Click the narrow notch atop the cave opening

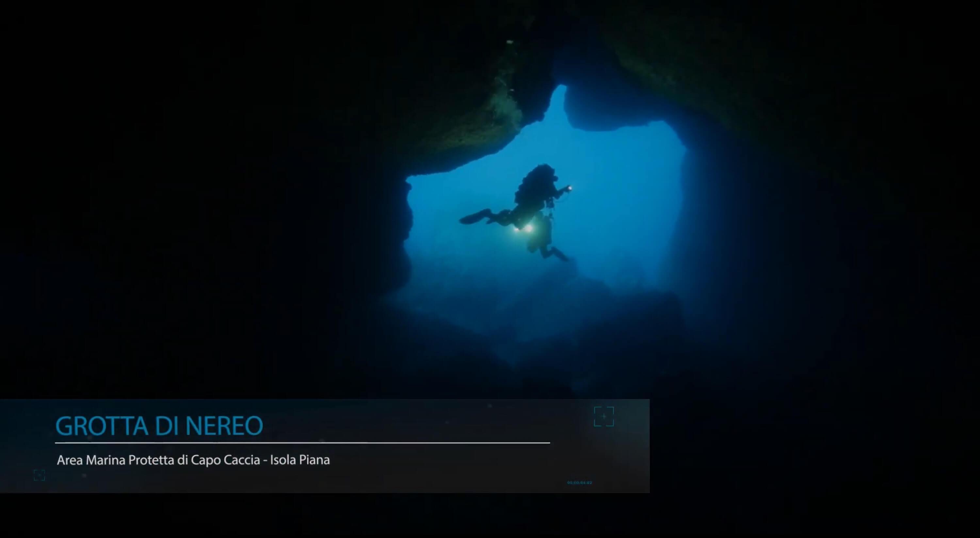coord(559,95)
